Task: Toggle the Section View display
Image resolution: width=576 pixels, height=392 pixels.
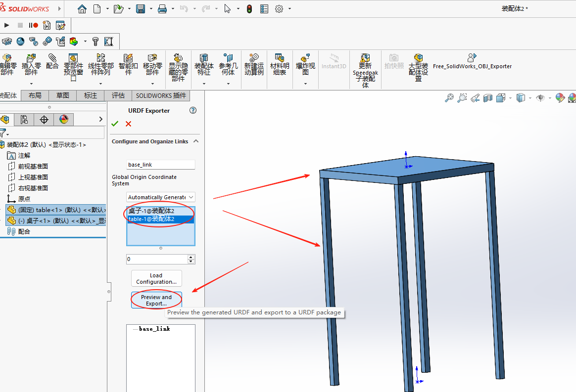Action: pos(487,97)
